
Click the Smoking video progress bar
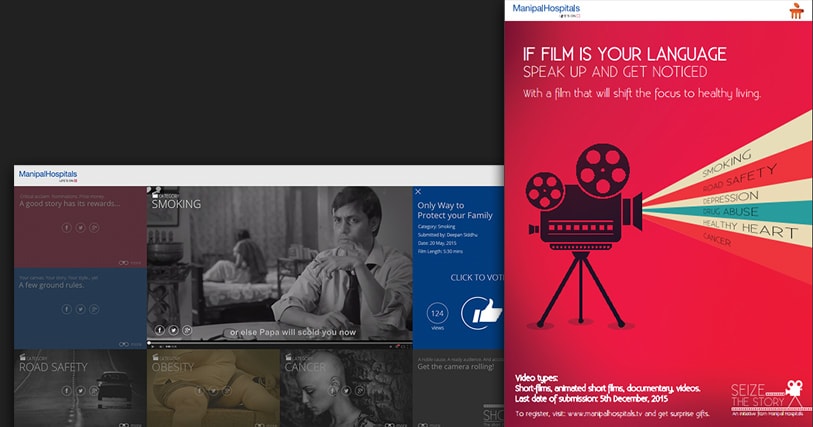(279, 343)
